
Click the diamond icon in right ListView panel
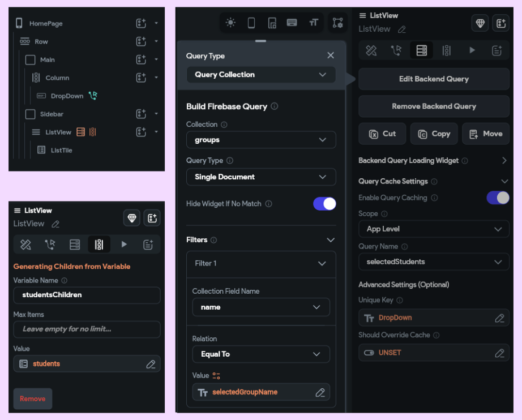[x=480, y=23]
